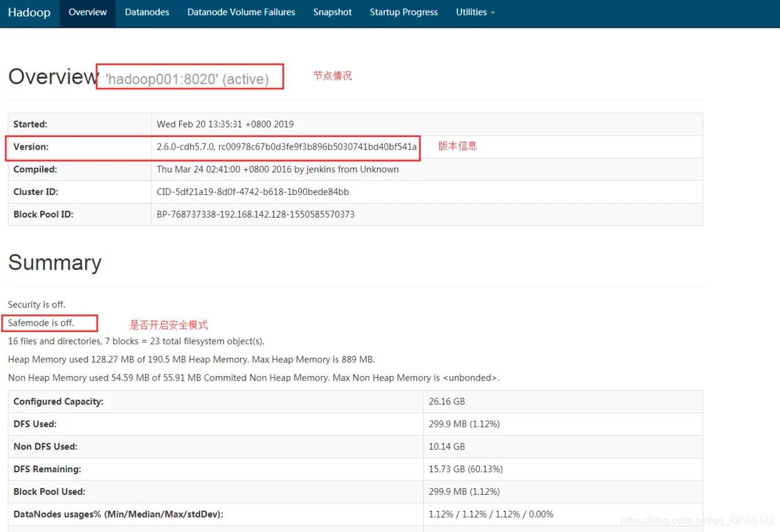This screenshot has width=780, height=532.
Task: Click the Block Pool Used: label
Action: (x=49, y=492)
